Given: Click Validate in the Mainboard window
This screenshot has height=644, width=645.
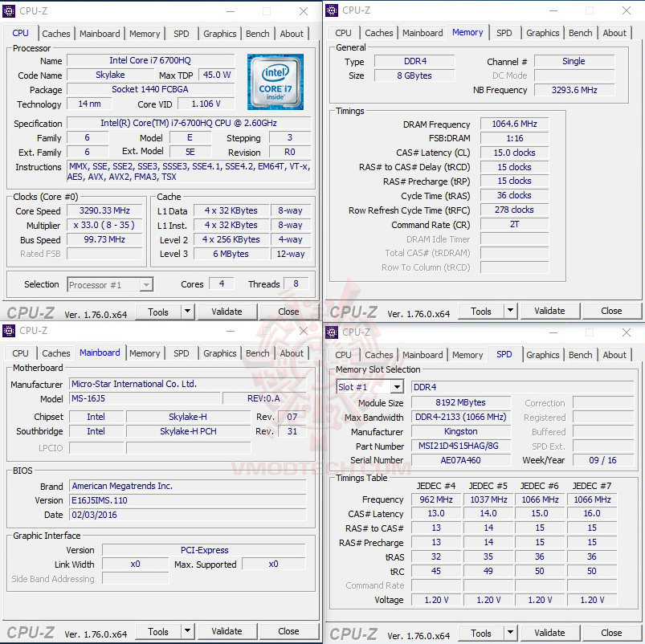Looking at the screenshot, I should coord(227,631).
